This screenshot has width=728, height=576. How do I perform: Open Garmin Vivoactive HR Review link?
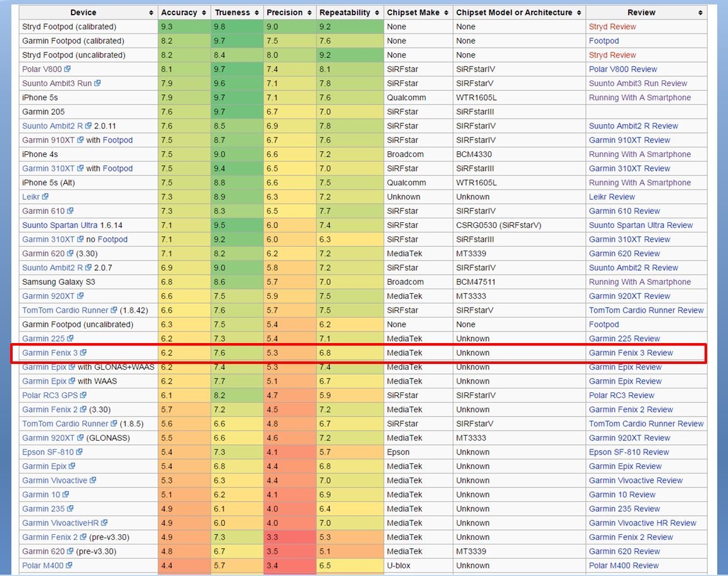point(642,523)
